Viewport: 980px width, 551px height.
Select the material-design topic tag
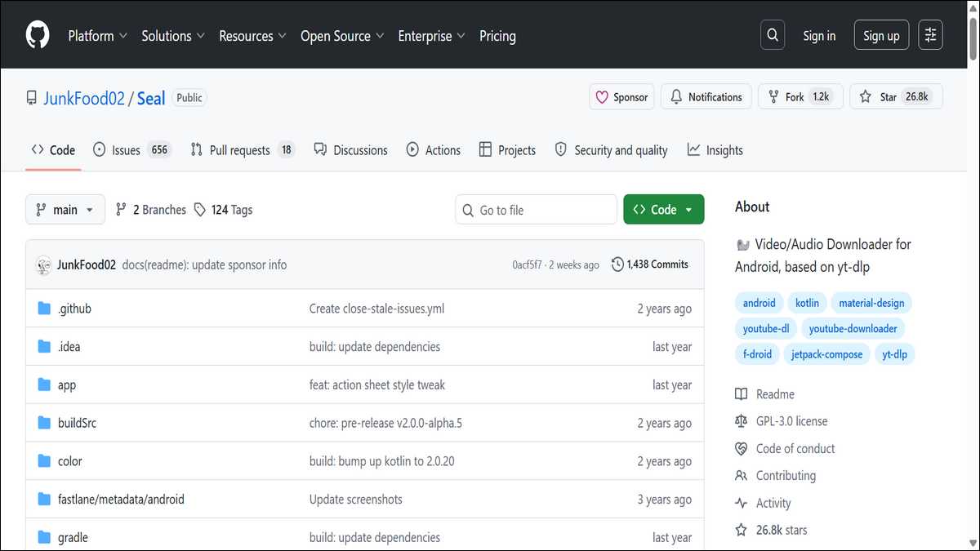coord(871,303)
